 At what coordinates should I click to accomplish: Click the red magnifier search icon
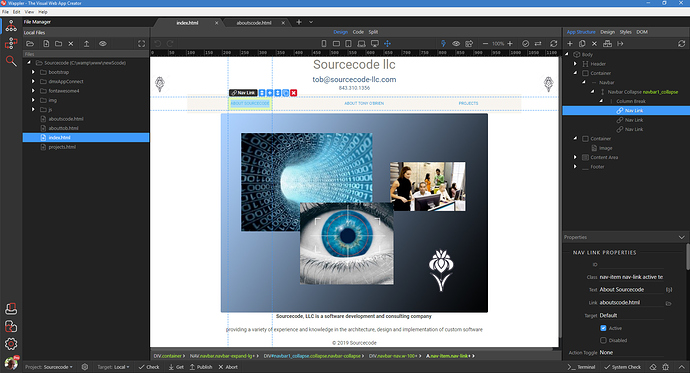click(11, 61)
